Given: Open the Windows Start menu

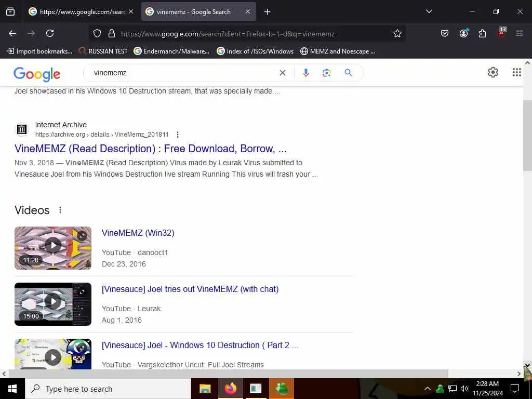Looking at the screenshot, I should [x=12, y=389].
